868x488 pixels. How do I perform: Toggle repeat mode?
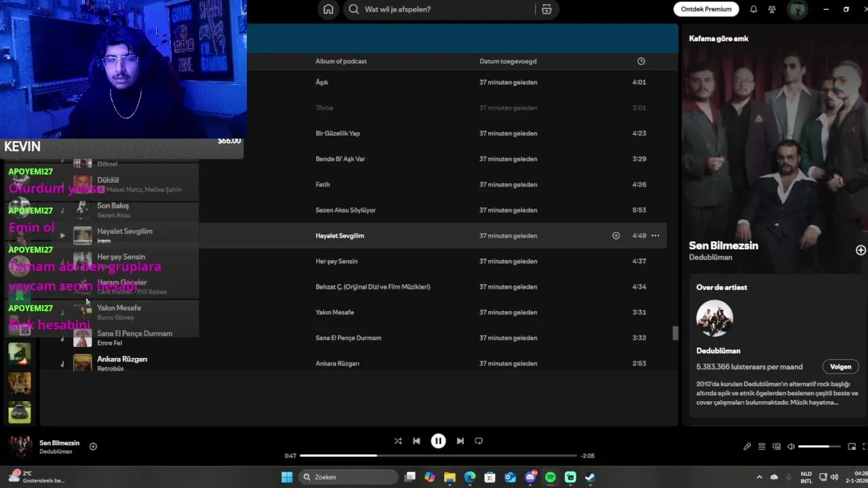click(479, 441)
